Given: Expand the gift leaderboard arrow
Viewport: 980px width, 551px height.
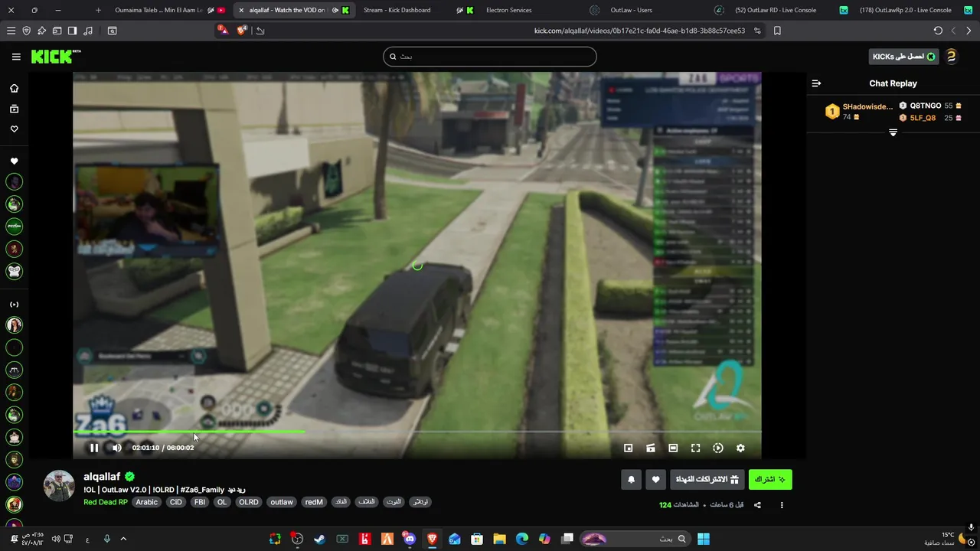Looking at the screenshot, I should [893, 132].
